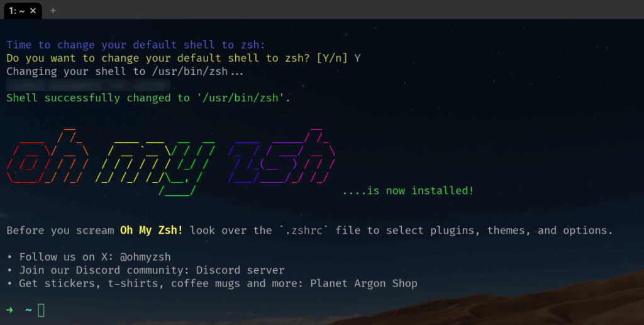
Task: Select the "1: ~" terminal tab
Action: coord(16,11)
